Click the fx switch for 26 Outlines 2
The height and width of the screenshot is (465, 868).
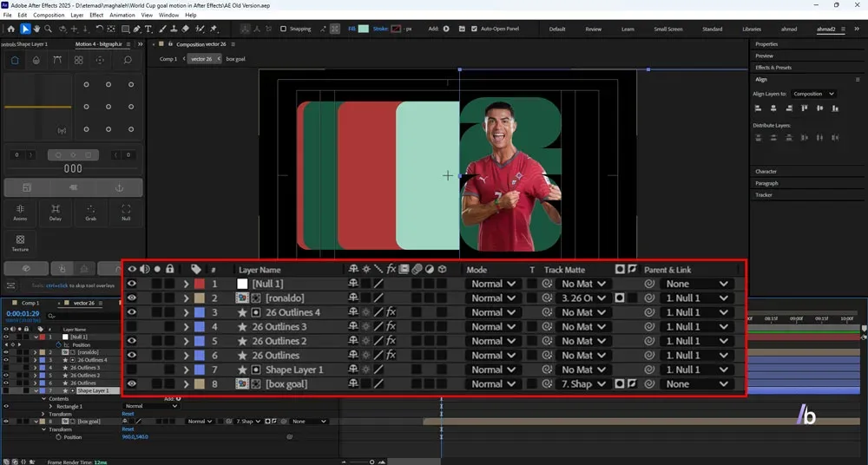click(391, 341)
